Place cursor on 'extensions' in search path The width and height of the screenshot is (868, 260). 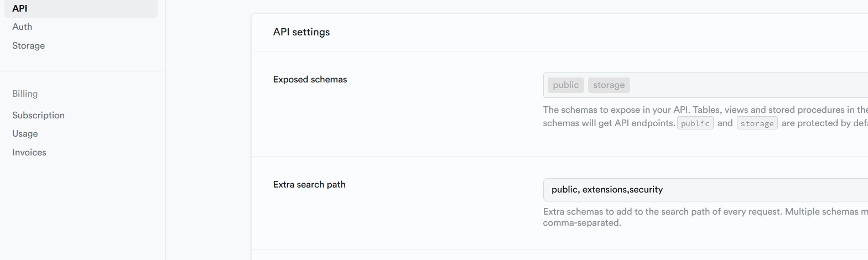pyautogui.click(x=604, y=190)
